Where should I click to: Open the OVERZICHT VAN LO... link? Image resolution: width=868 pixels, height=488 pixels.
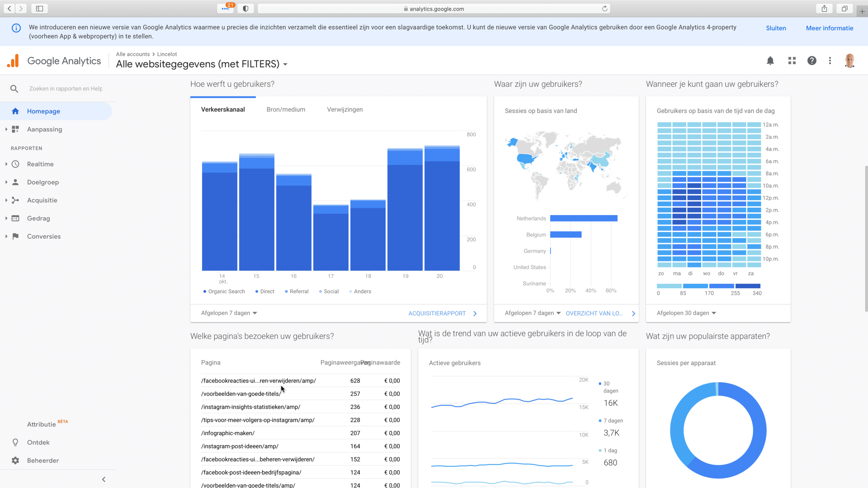(600, 313)
